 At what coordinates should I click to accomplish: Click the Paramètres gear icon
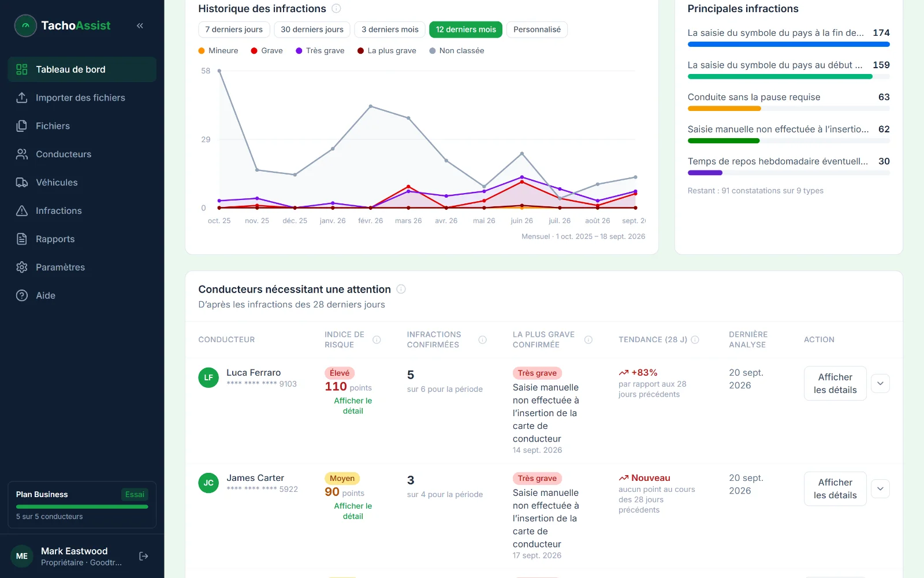pos(22,267)
